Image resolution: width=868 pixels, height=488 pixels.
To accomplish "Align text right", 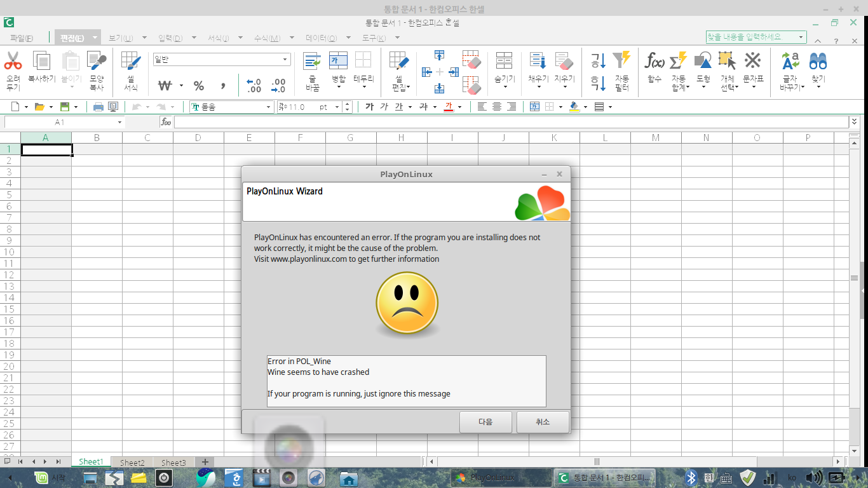I will point(512,107).
